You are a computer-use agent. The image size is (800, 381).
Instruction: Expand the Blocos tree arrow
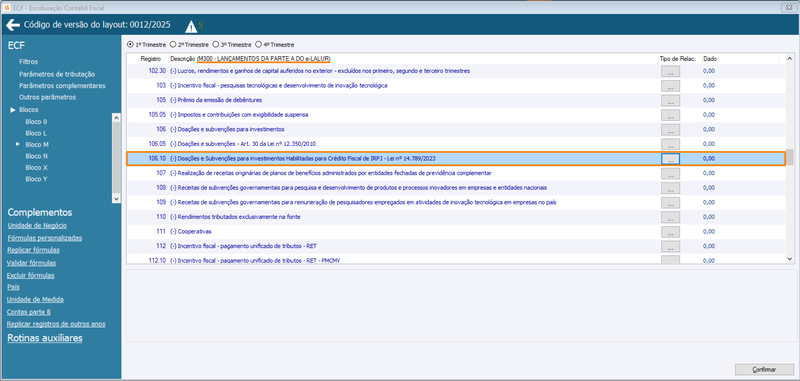pyautogui.click(x=13, y=110)
